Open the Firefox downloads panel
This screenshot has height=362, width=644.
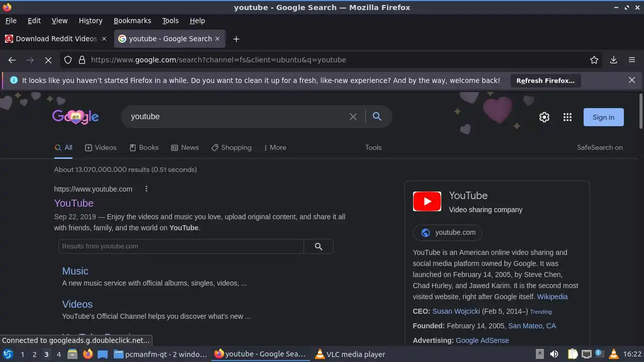coord(614,60)
